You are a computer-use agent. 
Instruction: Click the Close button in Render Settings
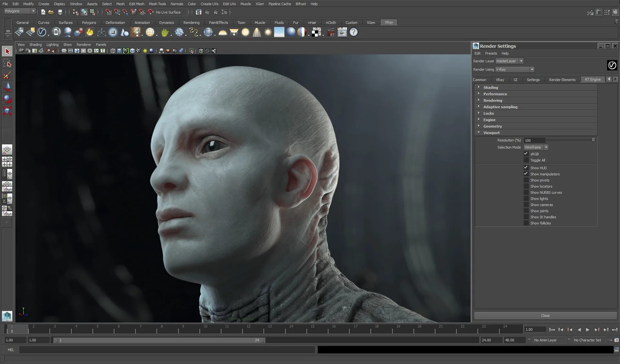(545, 316)
